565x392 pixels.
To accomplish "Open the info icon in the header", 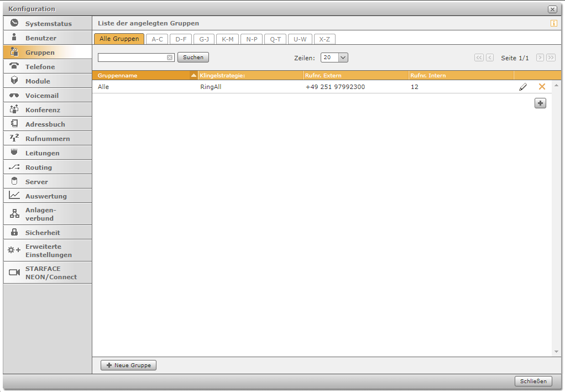I will (553, 23).
